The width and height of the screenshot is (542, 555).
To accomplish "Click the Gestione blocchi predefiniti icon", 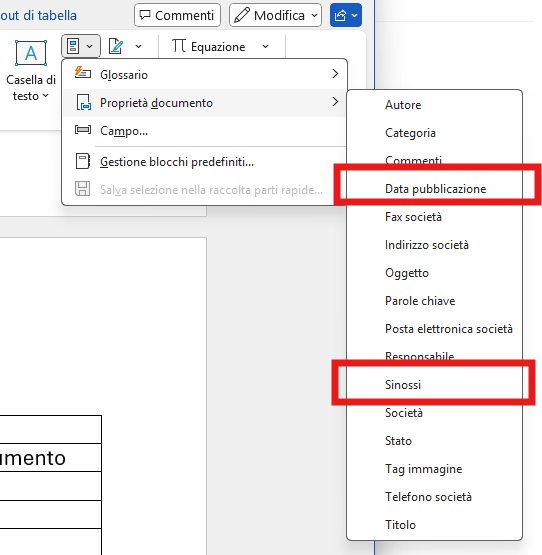I will click(83, 161).
